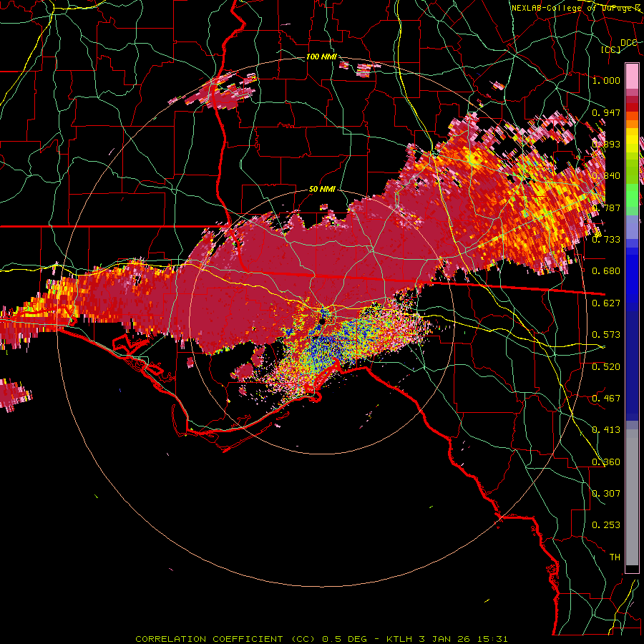Select the 0.253 scale value

[606, 525]
